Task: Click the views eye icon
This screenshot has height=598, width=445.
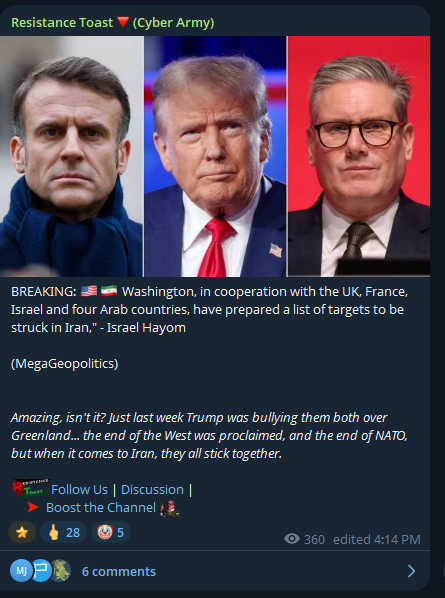Action: pos(292,539)
